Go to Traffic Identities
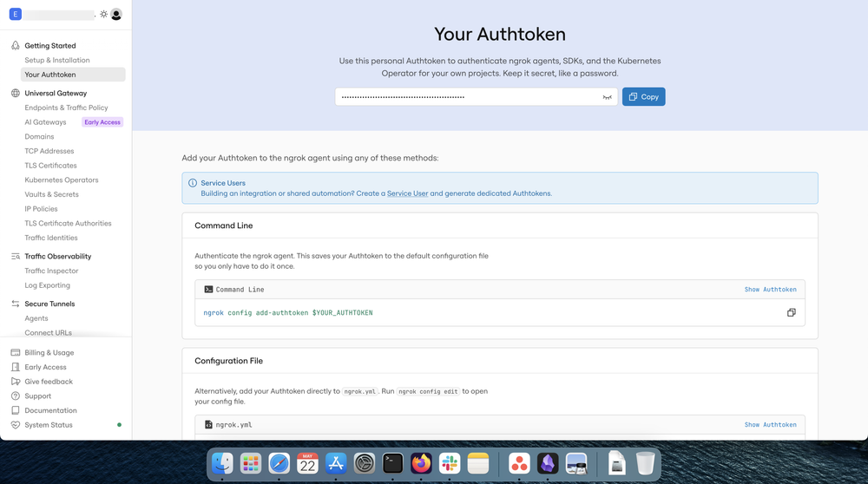Viewport: 868px width, 484px height. coord(51,238)
